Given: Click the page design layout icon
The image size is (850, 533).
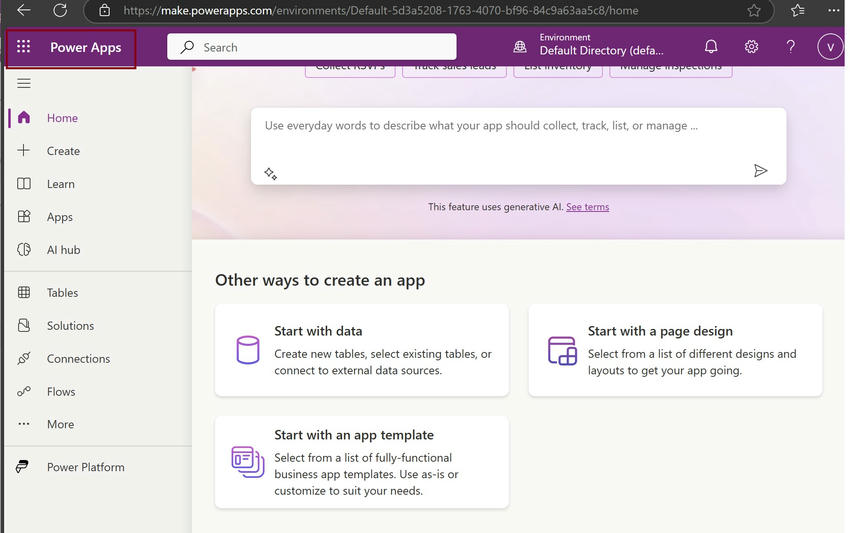Looking at the screenshot, I should coord(562,351).
